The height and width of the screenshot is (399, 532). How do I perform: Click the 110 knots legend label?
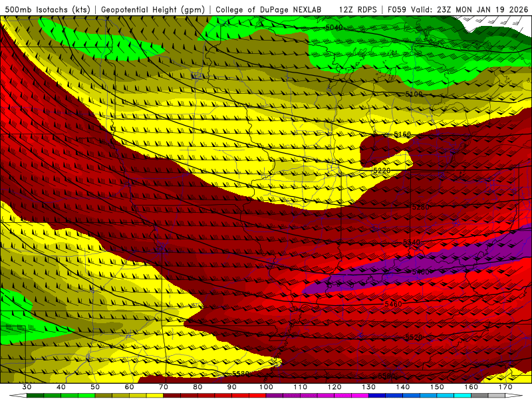301,387
